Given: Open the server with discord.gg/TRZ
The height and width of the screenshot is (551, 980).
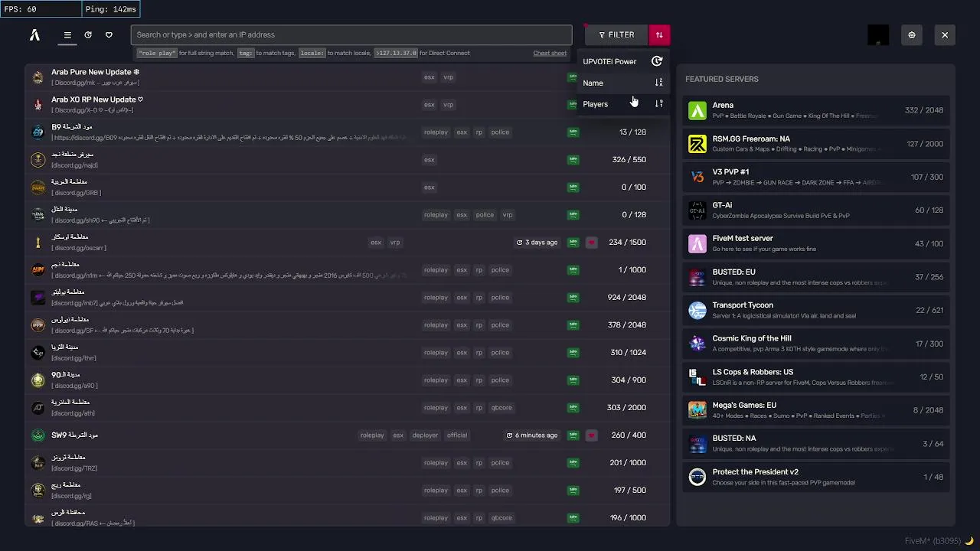Looking at the screenshot, I should (x=348, y=463).
